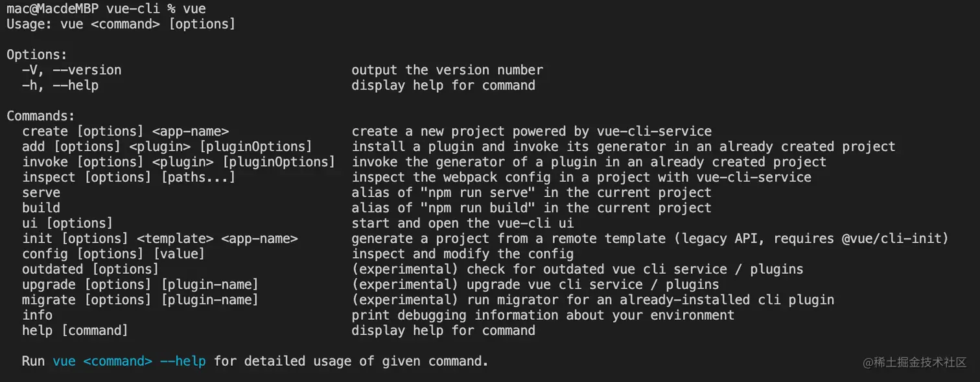Click the "build" command text

click(x=41, y=208)
